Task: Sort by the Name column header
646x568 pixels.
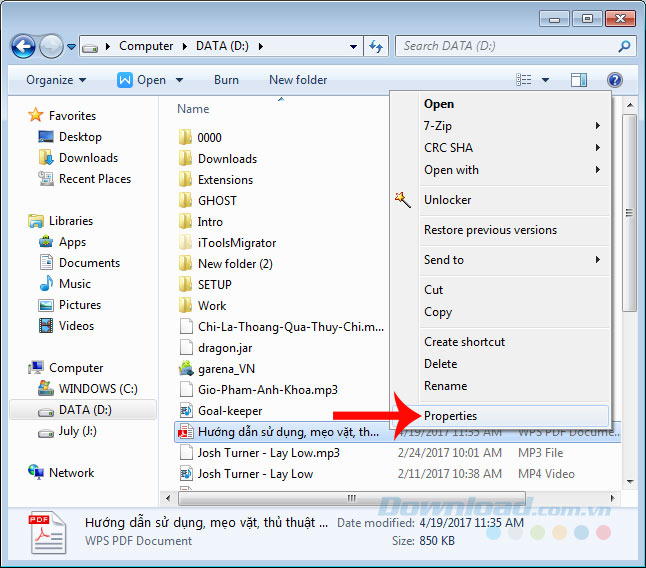Action: tap(193, 109)
